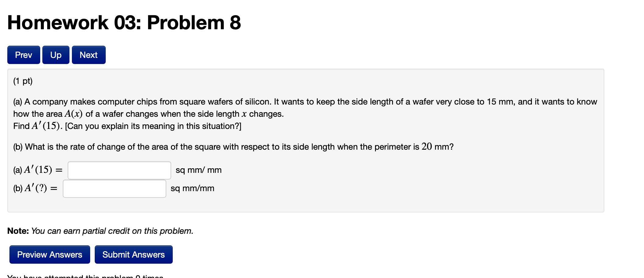This screenshot has width=644, height=278.
Task: Click the answer field for A'(?)
Action: [x=114, y=188]
